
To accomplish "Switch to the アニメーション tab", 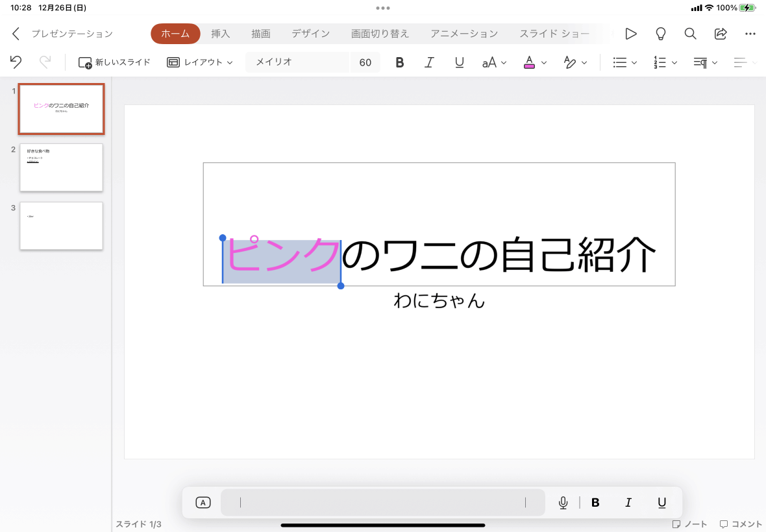I will pyautogui.click(x=464, y=34).
